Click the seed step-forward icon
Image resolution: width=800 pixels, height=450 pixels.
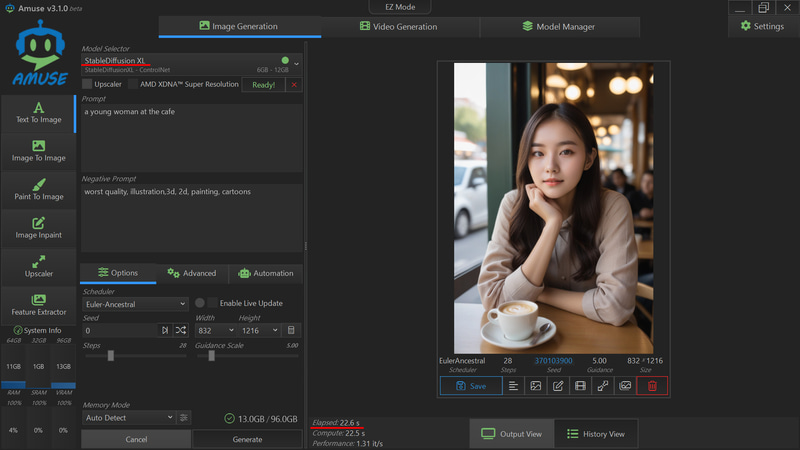(x=165, y=331)
